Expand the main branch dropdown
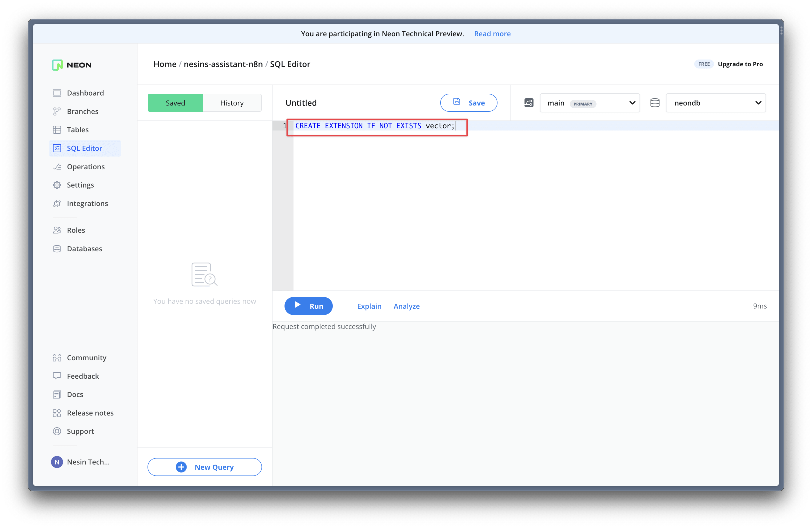 [x=590, y=103]
